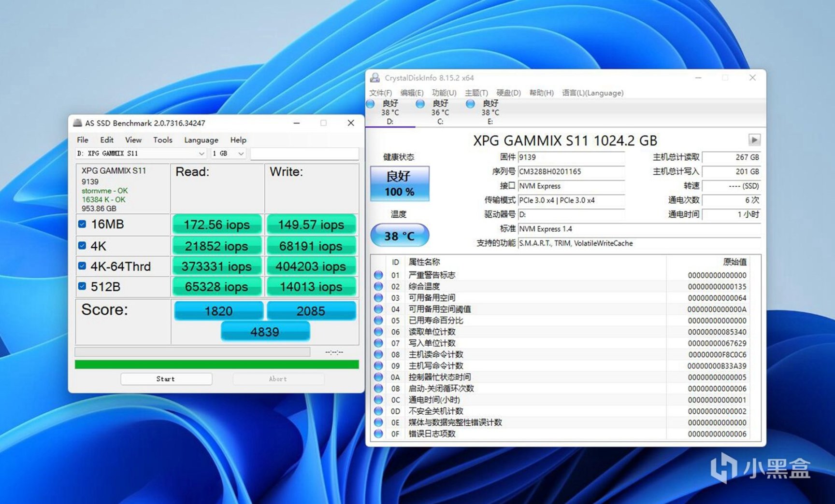Open the Language menu in AS SSD Benchmark

(201, 140)
